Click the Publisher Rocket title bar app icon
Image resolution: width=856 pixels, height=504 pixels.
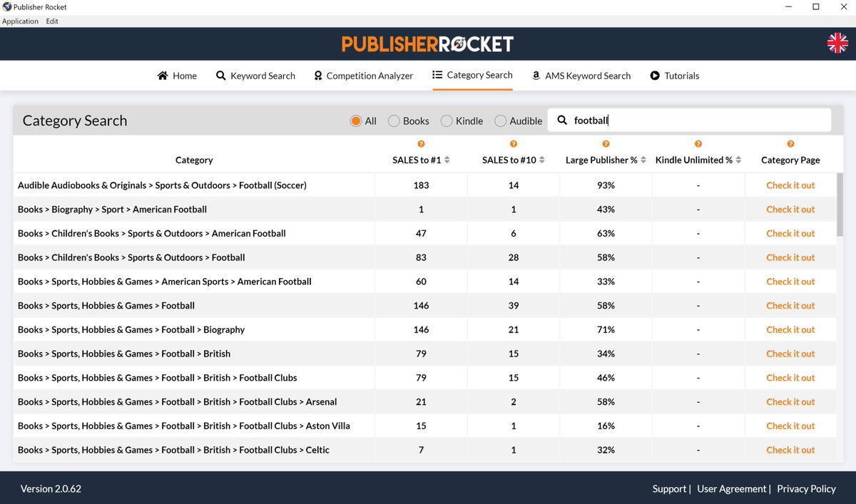[7, 6]
